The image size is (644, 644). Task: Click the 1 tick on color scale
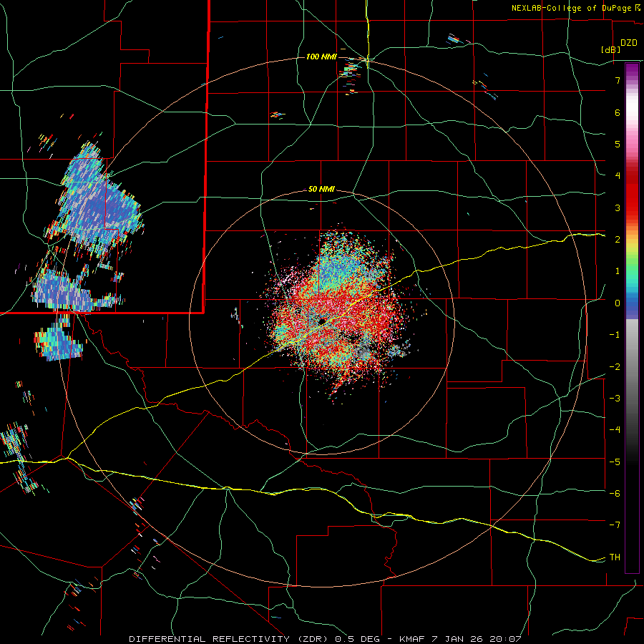click(x=618, y=271)
